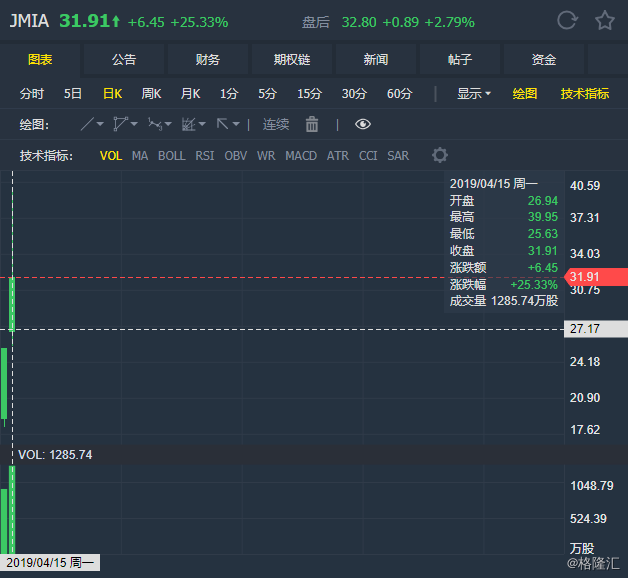Enable the MA indicator
Viewport: 628px width, 578px height.
pyautogui.click(x=140, y=155)
